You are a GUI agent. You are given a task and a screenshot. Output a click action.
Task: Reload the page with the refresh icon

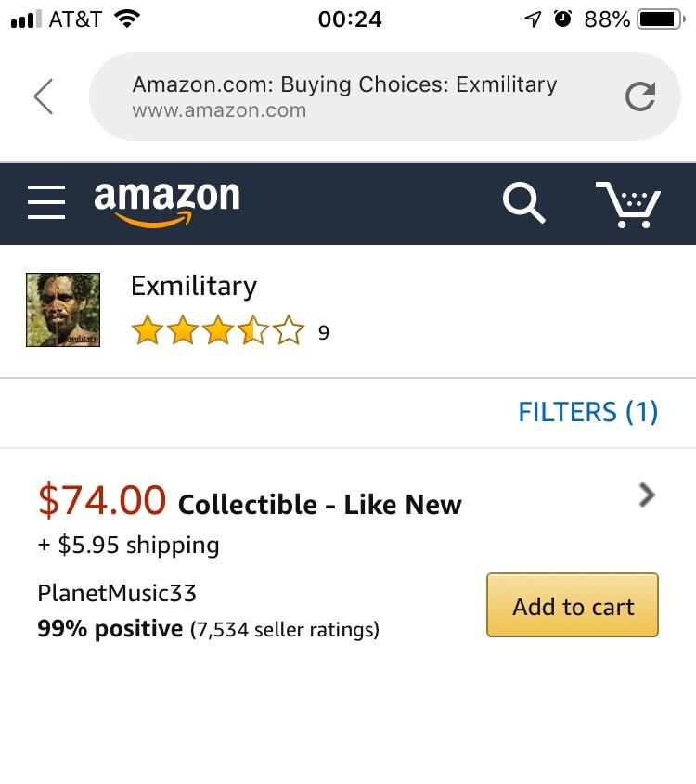coord(639,96)
